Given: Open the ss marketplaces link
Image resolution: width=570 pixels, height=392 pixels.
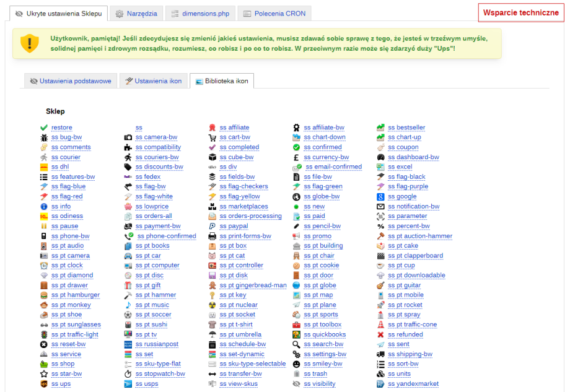Looking at the screenshot, I should (248, 207).
